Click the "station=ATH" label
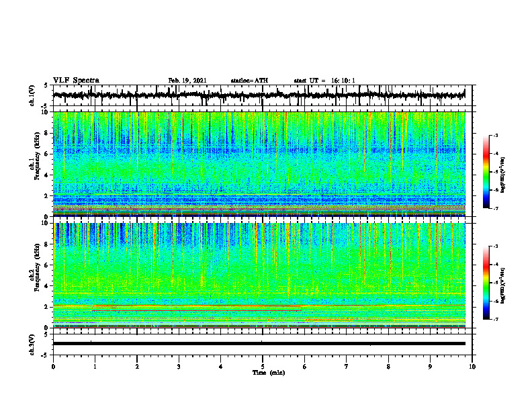Image resolution: width=532 pixels, height=411 pixels. (249, 81)
